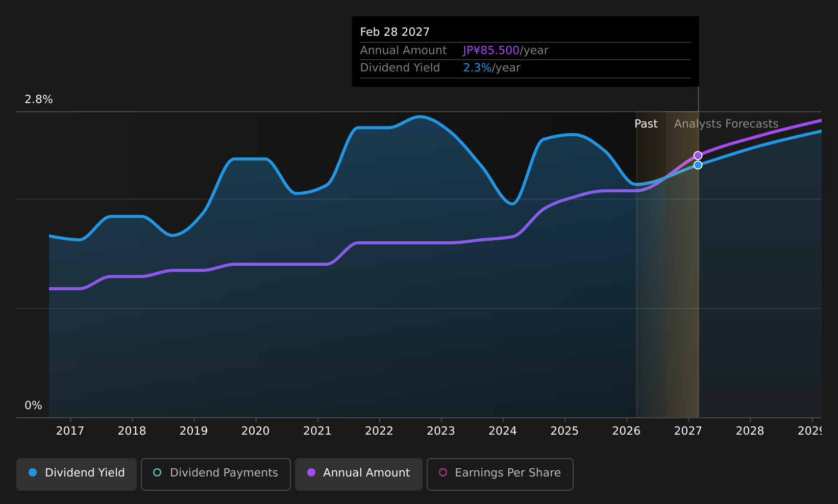Click the 2022 x-axis label
The height and width of the screenshot is (504, 838).
379,431
